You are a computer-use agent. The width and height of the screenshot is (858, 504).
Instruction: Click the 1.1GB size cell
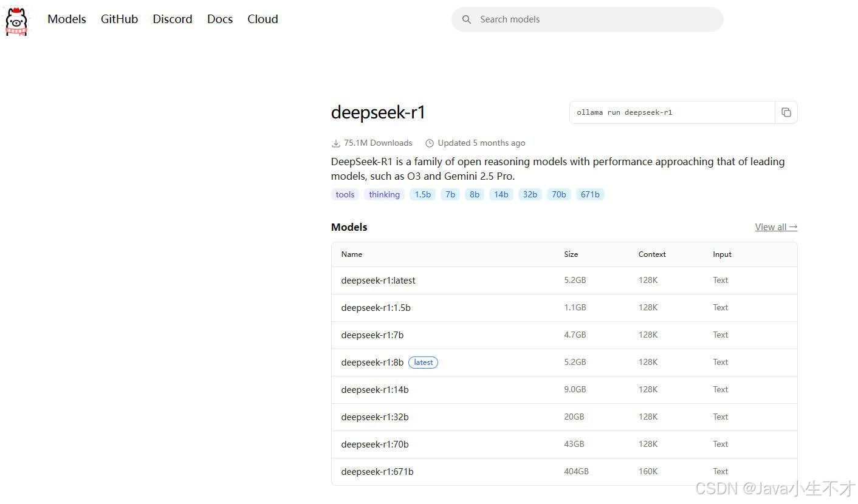575,308
